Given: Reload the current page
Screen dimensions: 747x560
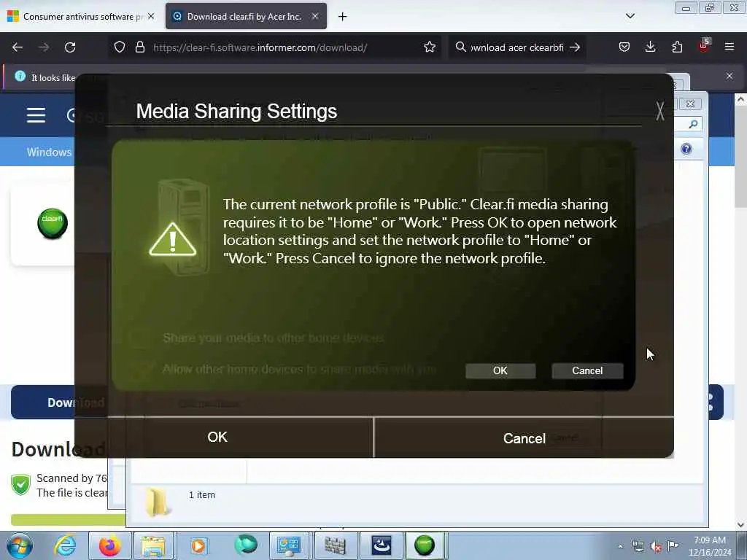Looking at the screenshot, I should 70,47.
